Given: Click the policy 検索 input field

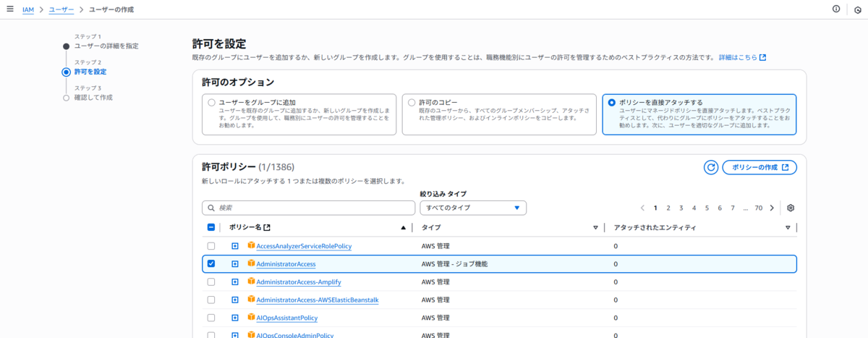Looking at the screenshot, I should [307, 208].
